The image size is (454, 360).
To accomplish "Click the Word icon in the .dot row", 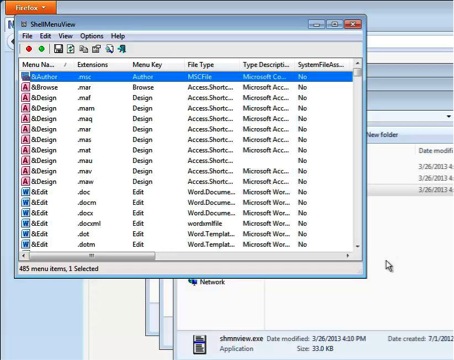I will pos(25,234).
